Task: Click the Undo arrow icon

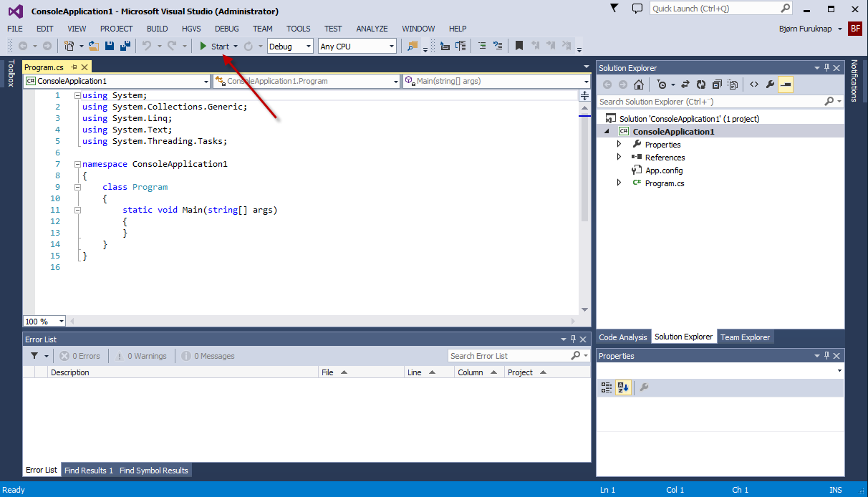Action: (x=147, y=46)
